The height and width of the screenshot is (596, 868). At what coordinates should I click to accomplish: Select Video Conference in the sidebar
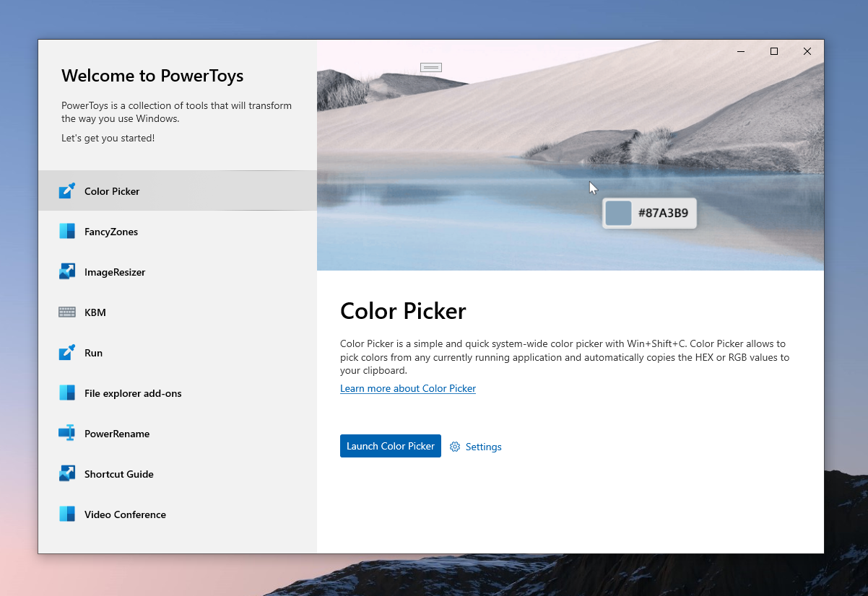(178, 514)
